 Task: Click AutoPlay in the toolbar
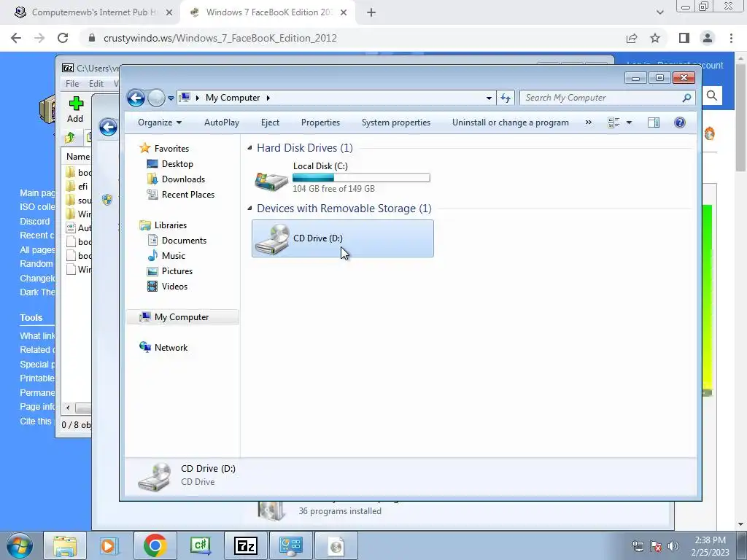222,122
